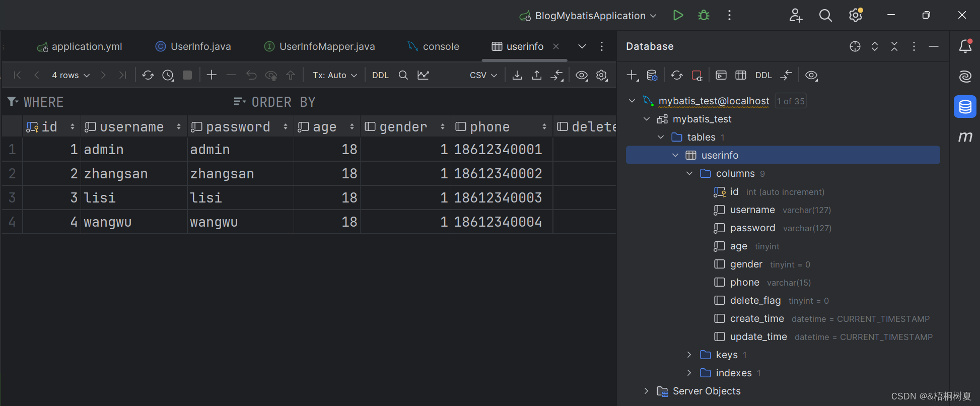The height and width of the screenshot is (406, 980).
Task: Click the WHERE filter input field
Action: pos(116,102)
